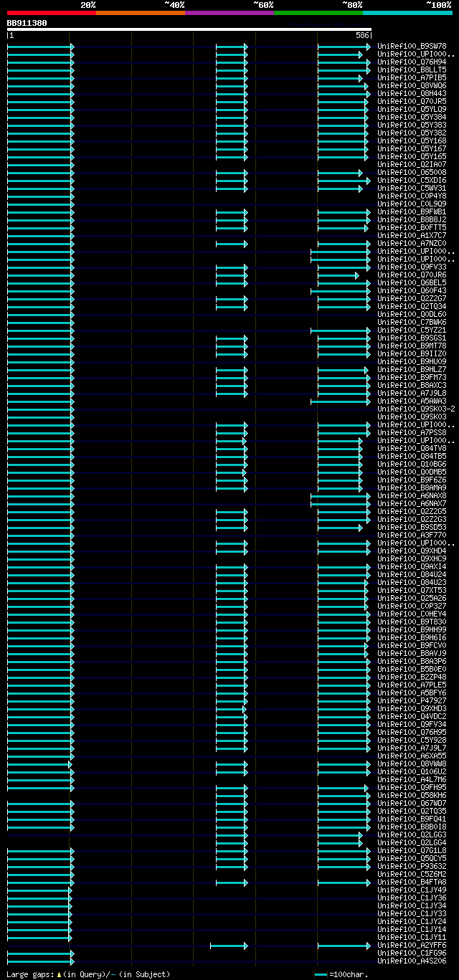
Task: Open hit UniRef100_Q76H94
Action: coord(412,62)
